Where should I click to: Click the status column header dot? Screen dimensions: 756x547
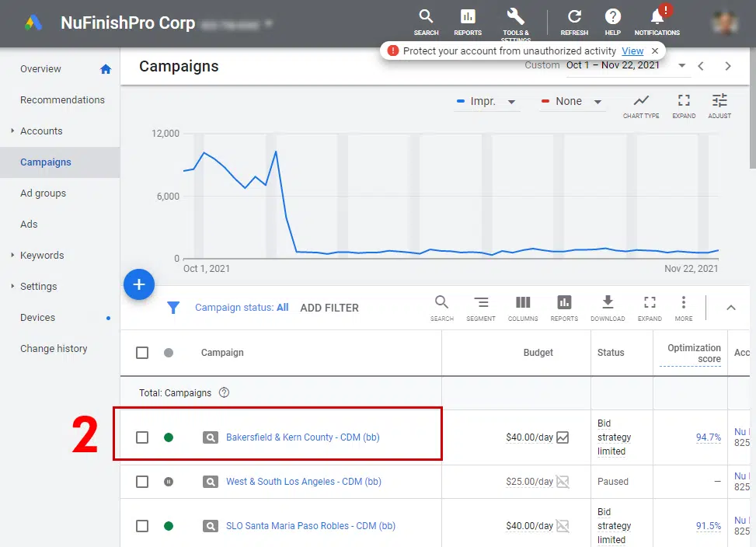[x=169, y=353]
